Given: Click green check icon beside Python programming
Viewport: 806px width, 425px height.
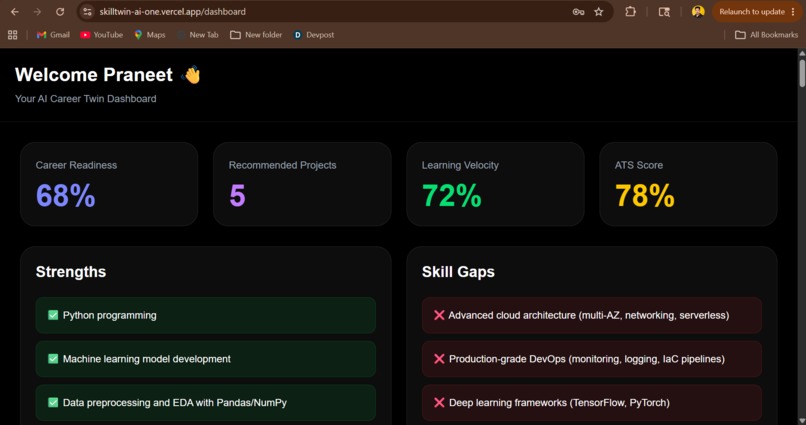Looking at the screenshot, I should pos(53,315).
